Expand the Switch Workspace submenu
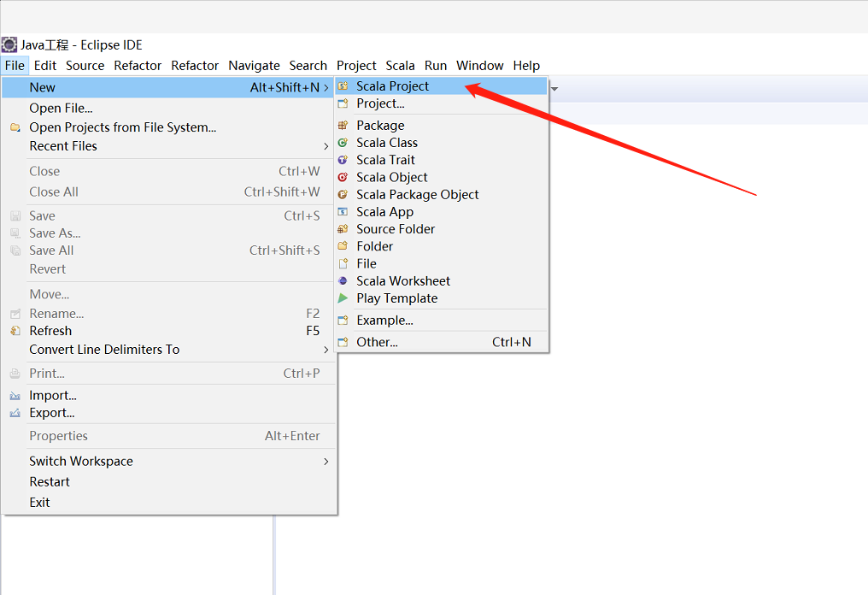Image resolution: width=868 pixels, height=595 pixels. [326, 462]
